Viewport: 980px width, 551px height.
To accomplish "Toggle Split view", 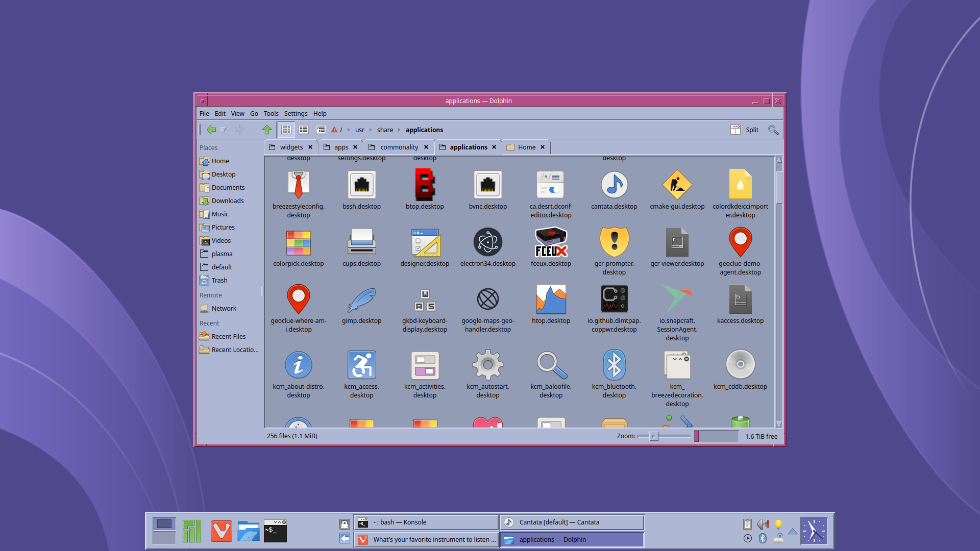I will [745, 130].
